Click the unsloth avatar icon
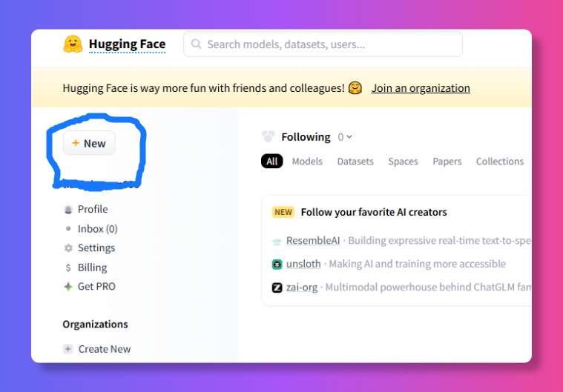Image resolution: width=563 pixels, height=392 pixels. pyautogui.click(x=277, y=265)
